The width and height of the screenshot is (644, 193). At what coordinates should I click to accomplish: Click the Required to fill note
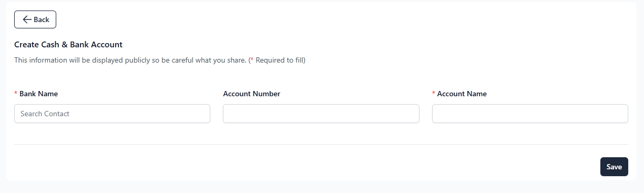coord(277,60)
